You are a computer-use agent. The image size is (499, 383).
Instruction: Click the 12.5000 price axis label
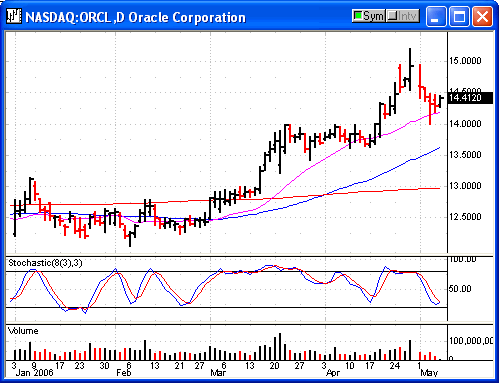pyautogui.click(x=465, y=217)
